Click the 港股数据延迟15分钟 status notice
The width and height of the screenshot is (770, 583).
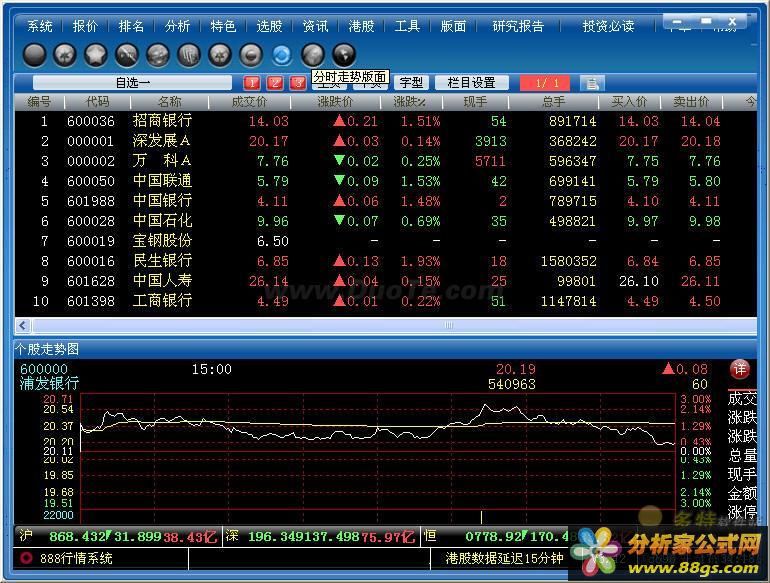[x=504, y=558]
